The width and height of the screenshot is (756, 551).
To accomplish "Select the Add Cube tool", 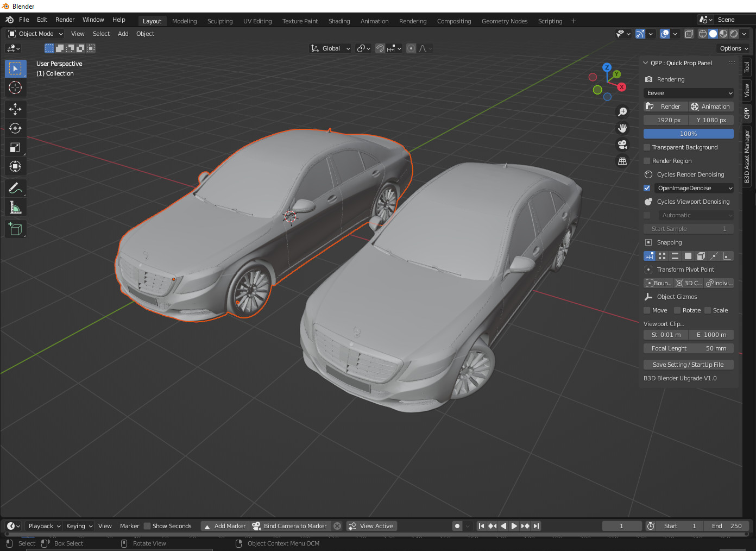I will coord(15,229).
